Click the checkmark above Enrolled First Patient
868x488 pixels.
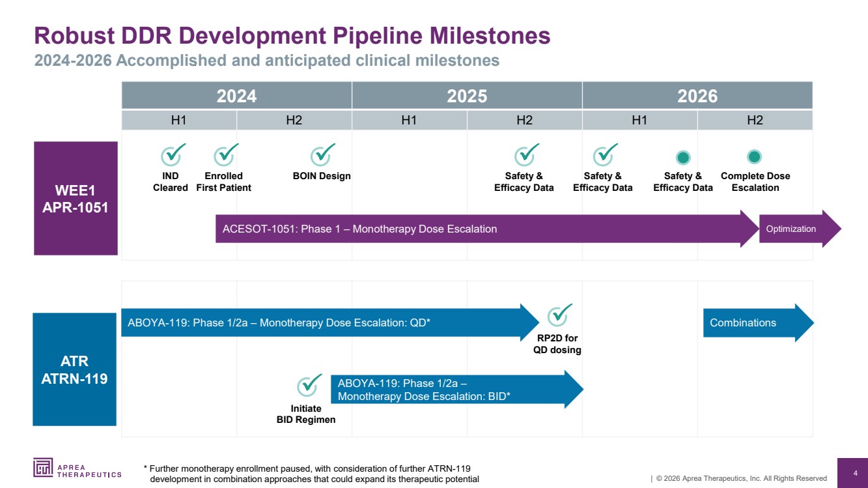pos(225,156)
